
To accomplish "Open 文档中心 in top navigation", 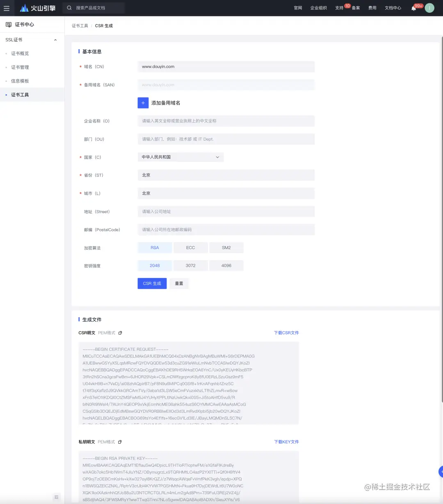I will coord(393,8).
